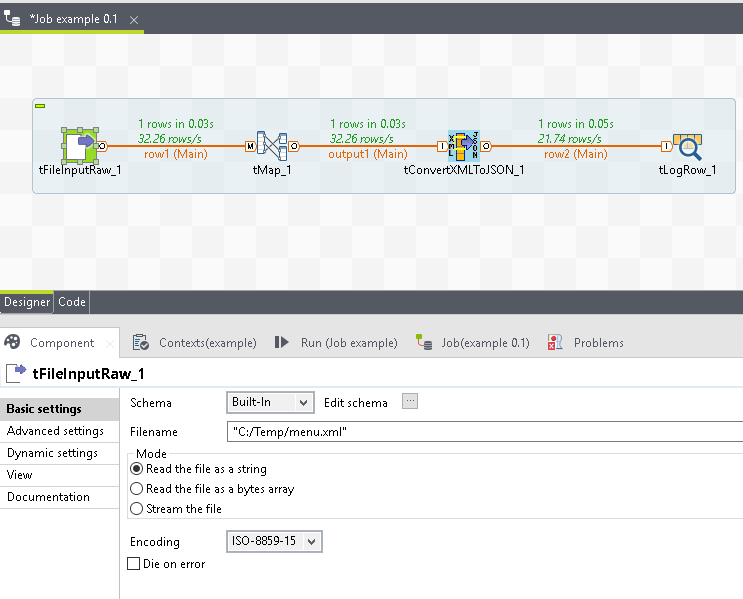Select the tConvertXMLToJSON_1 component icon
This screenshot has height=599, width=743.
[463, 146]
